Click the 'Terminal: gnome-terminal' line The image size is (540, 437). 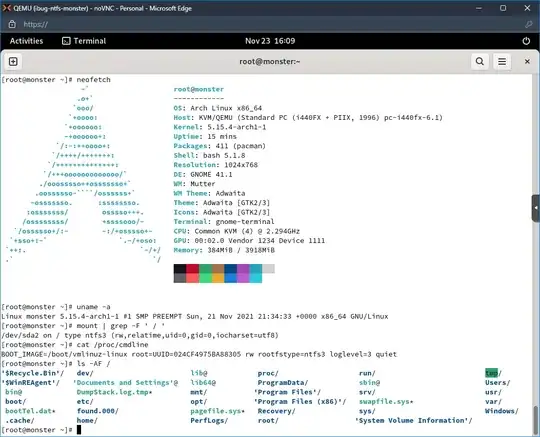click(224, 222)
